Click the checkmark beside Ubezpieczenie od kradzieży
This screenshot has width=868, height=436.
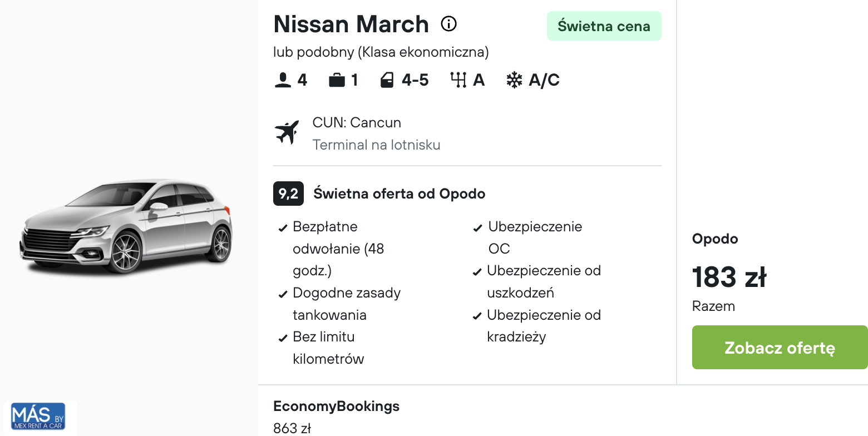477,316
